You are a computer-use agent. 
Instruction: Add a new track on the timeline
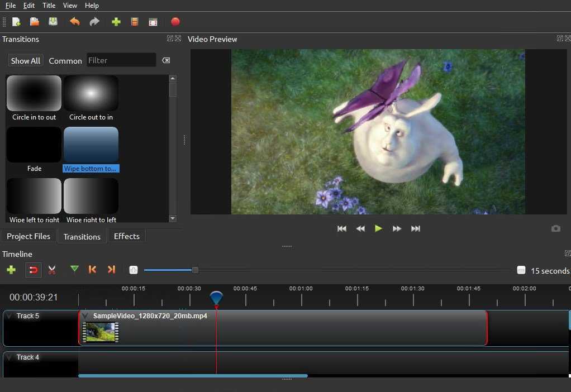click(11, 270)
